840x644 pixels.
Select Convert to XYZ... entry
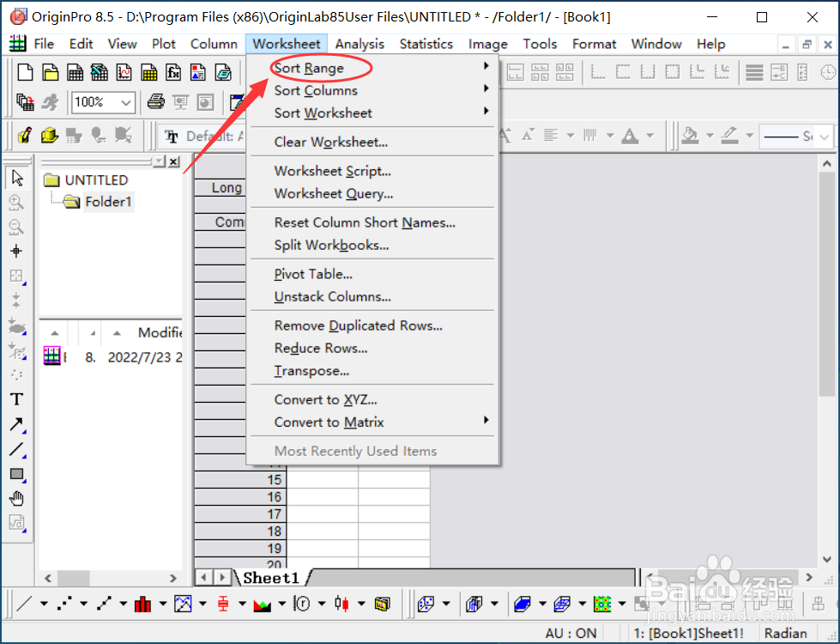(373, 399)
